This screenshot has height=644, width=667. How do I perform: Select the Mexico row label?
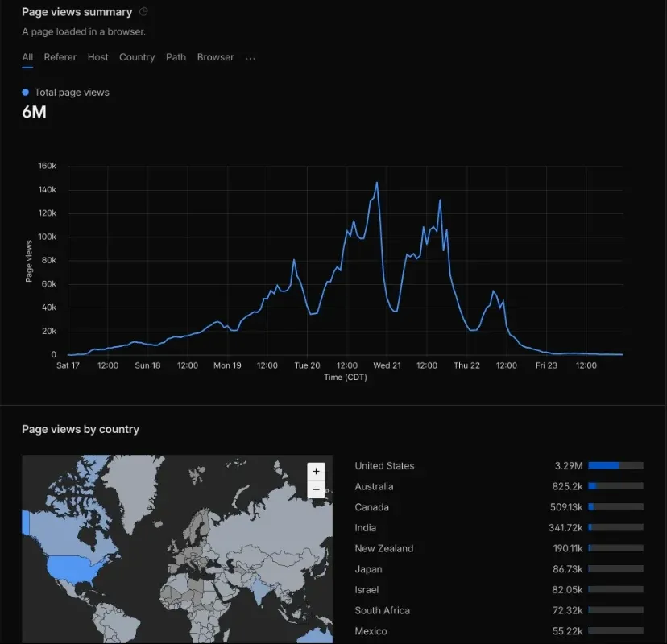tap(371, 631)
